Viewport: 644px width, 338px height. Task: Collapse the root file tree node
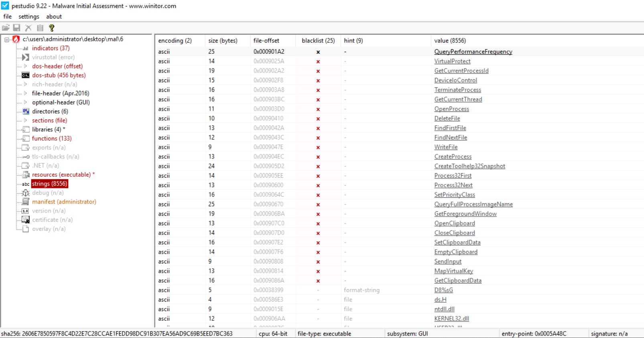[7, 39]
